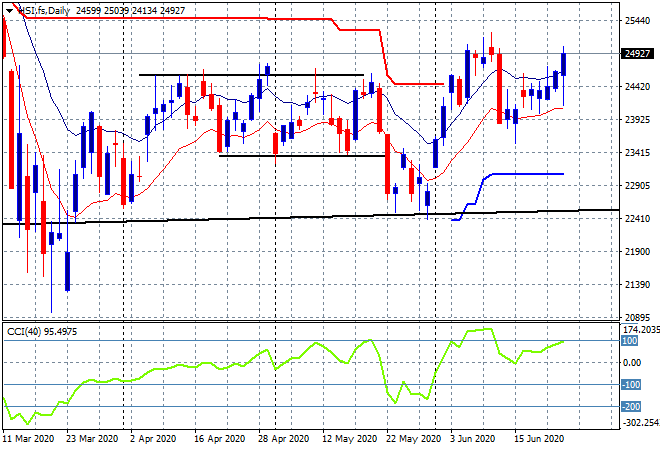Select the current price tag 24927
The image size is (660, 450).
(637, 53)
